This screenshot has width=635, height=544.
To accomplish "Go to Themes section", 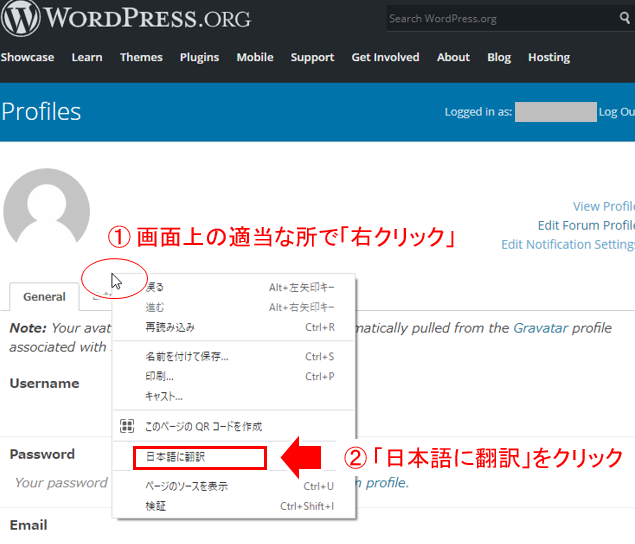I will pos(141,58).
